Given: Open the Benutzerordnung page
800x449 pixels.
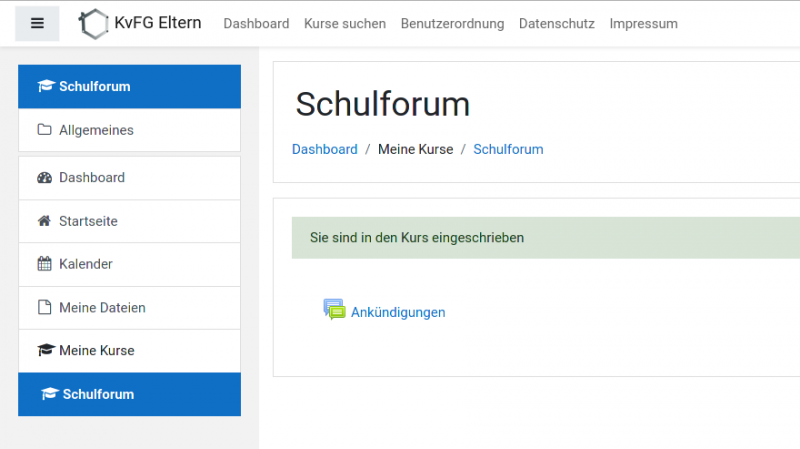Looking at the screenshot, I should tap(452, 23).
